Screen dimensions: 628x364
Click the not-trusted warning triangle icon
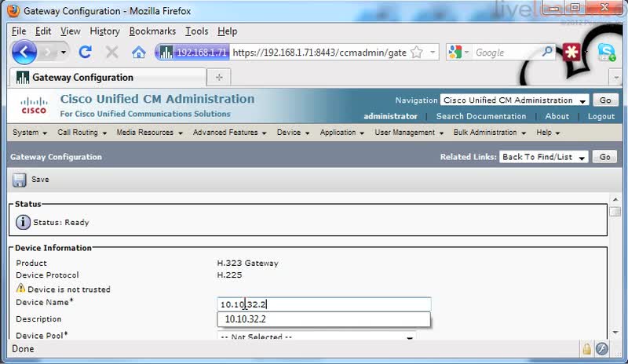point(20,288)
